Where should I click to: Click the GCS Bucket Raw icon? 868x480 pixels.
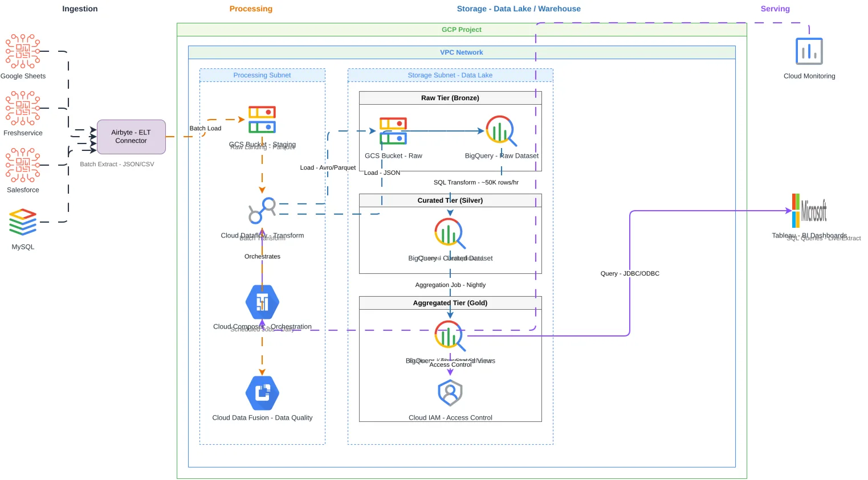tap(393, 131)
